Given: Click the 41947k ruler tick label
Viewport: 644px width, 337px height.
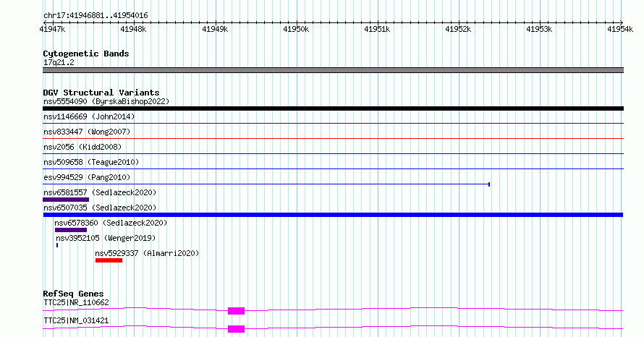Looking at the screenshot, I should pyautogui.click(x=52, y=29).
